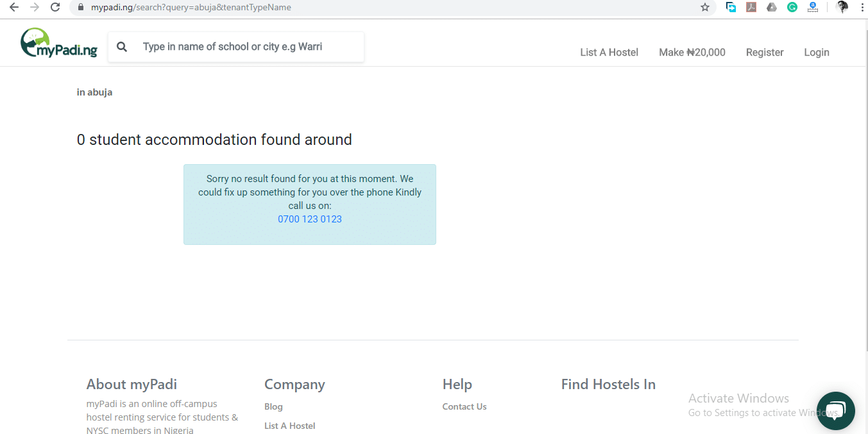Open the blue 'a' ruler extension icon
868x434 pixels.
pos(813,8)
